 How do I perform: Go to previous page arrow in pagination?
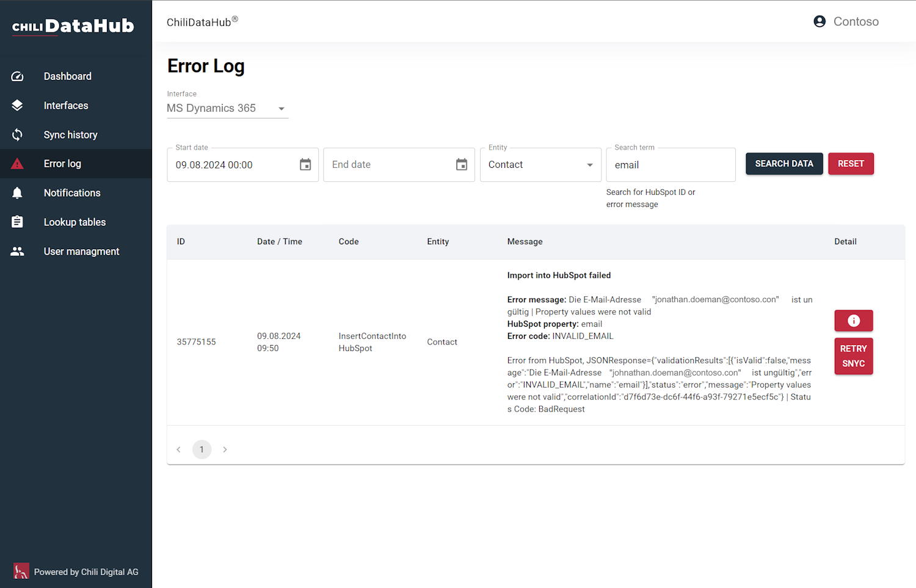(178, 449)
